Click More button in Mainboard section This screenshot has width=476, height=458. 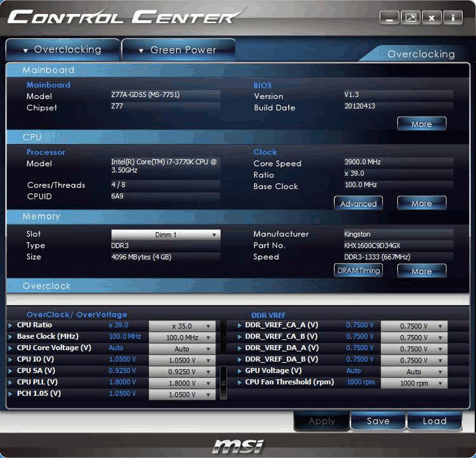[x=421, y=124]
